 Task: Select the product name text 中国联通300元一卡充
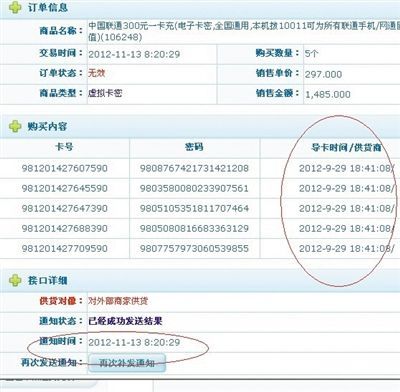click(x=132, y=26)
